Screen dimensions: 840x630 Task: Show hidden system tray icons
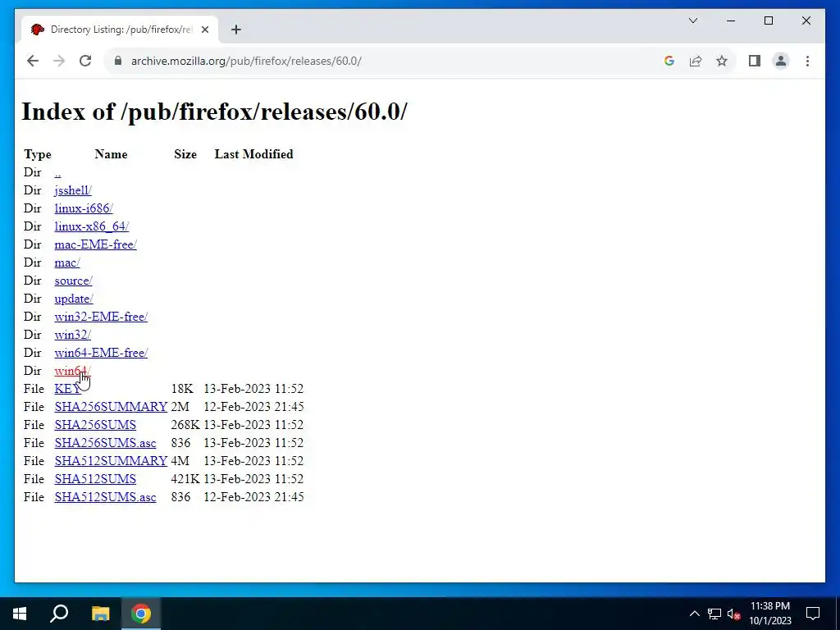click(x=694, y=614)
